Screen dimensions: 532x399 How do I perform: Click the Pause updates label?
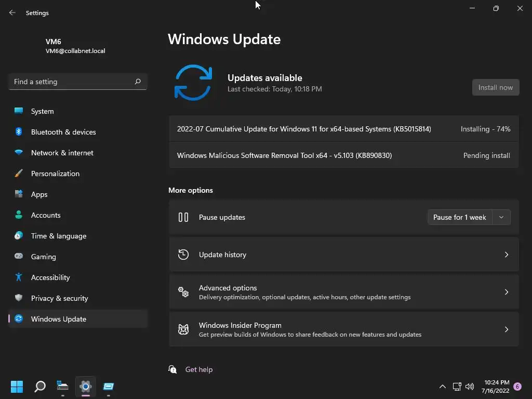[222, 217]
